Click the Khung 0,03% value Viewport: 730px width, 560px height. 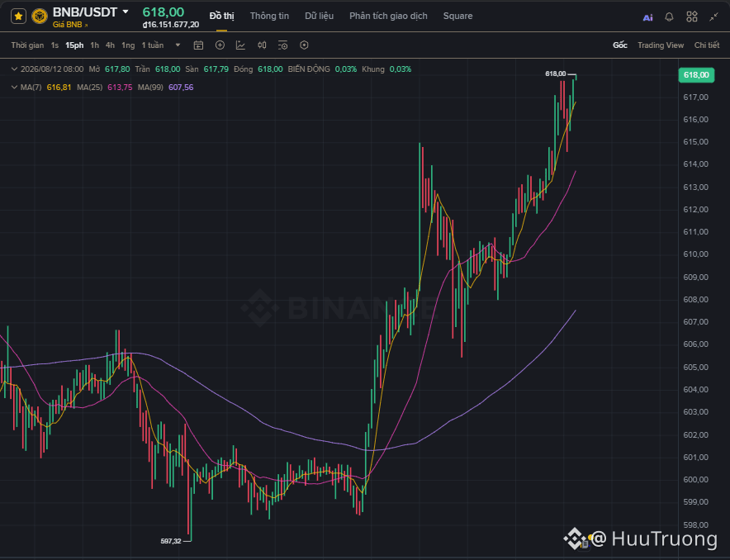[400, 69]
